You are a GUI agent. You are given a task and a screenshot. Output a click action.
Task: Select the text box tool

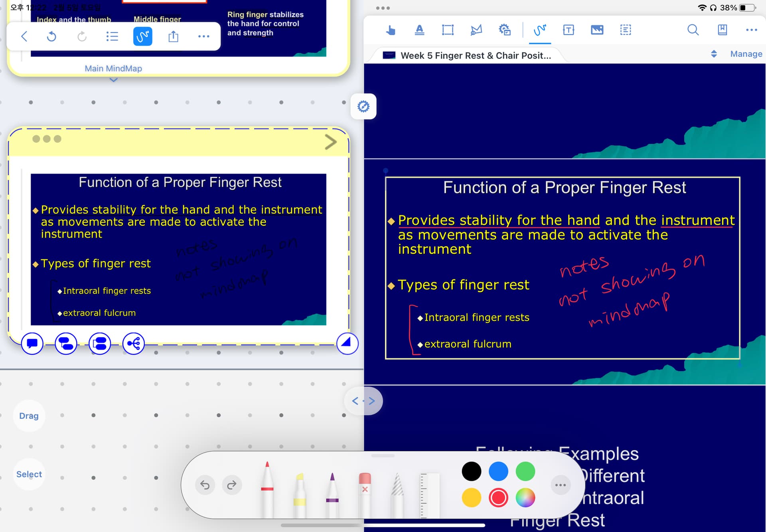point(569,30)
